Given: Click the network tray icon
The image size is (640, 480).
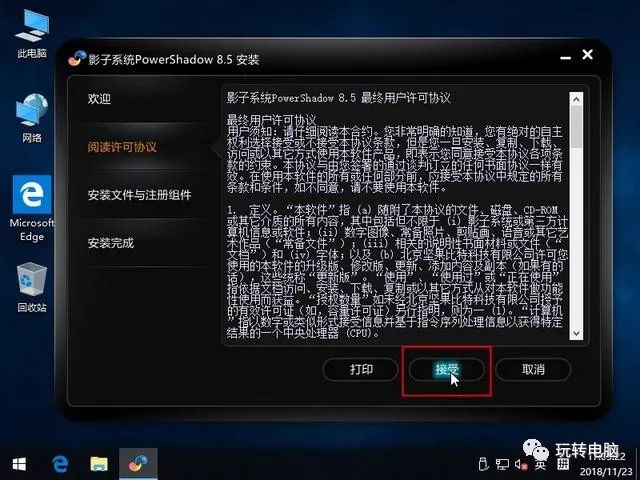Looking at the screenshot, I should pos(502,464).
